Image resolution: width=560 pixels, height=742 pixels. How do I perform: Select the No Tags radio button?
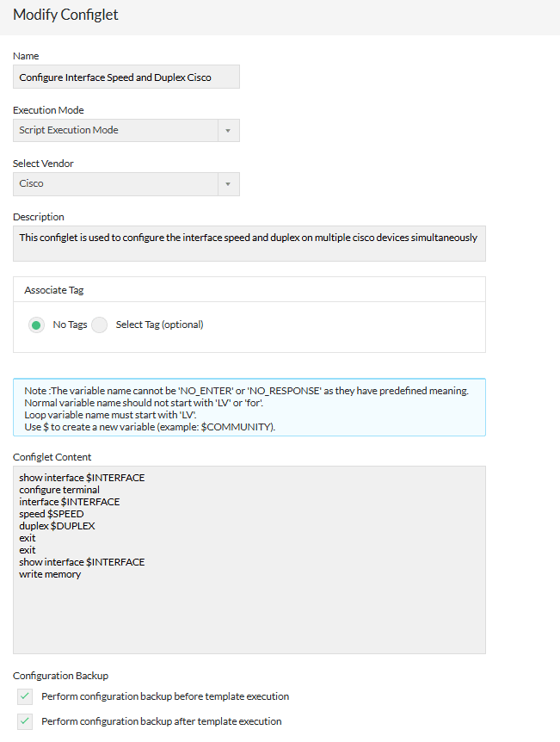pos(36,325)
